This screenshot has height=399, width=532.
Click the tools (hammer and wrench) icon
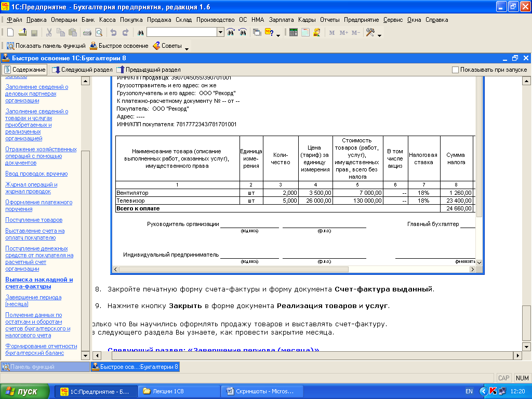pos(370,32)
